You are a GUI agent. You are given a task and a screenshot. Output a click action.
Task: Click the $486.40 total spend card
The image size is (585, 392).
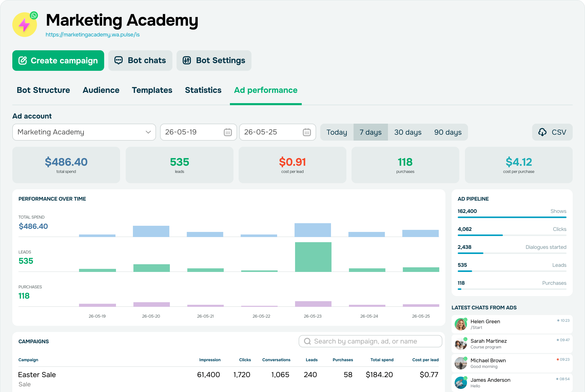(66, 165)
